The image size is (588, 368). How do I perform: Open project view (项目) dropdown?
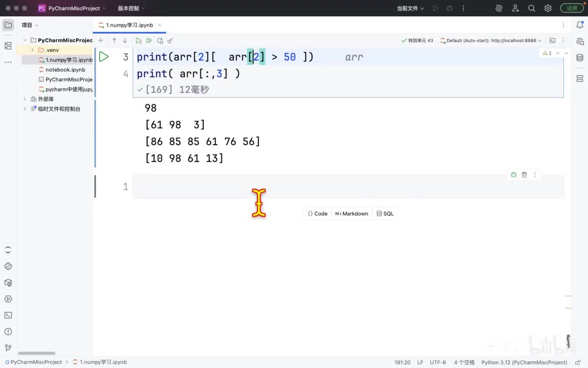coord(30,25)
